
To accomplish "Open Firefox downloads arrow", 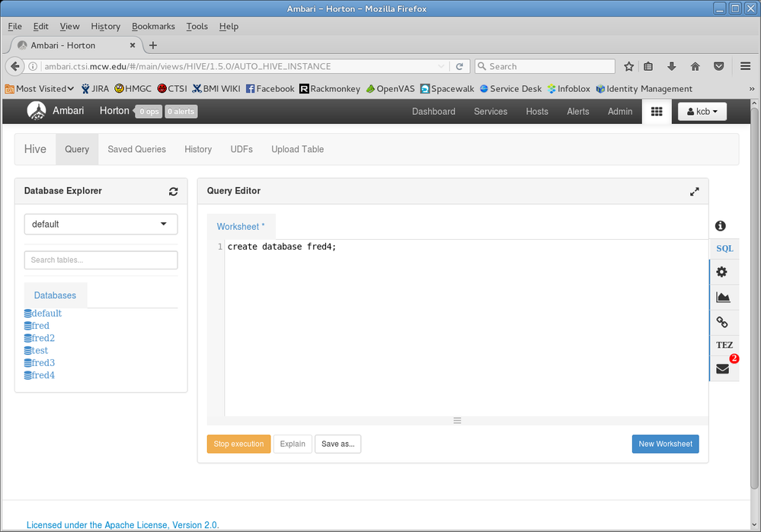I will click(672, 66).
